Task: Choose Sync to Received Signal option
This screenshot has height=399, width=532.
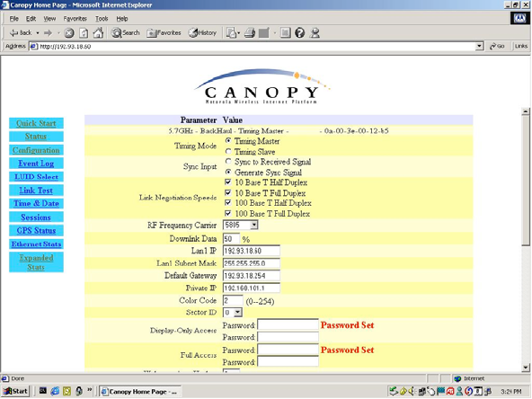Action: (228, 162)
